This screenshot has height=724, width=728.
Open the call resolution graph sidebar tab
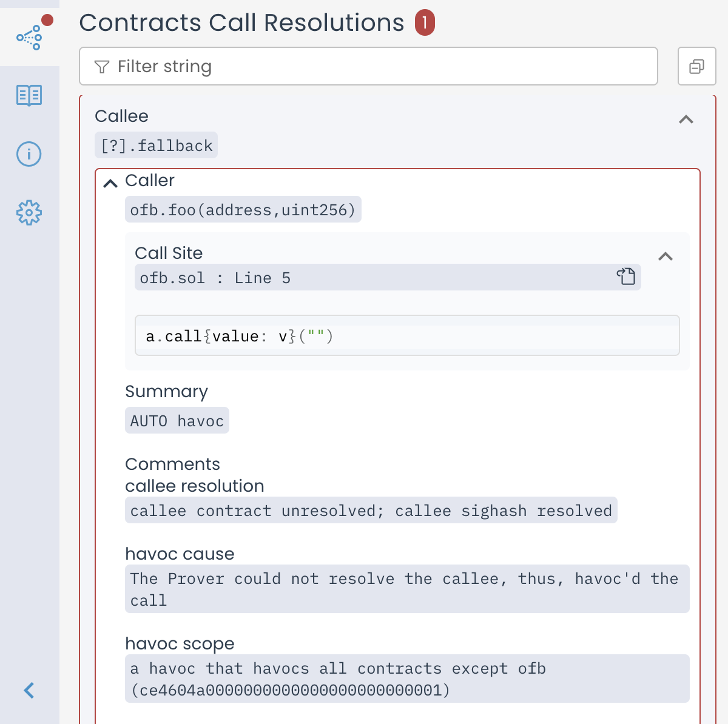tap(29, 36)
